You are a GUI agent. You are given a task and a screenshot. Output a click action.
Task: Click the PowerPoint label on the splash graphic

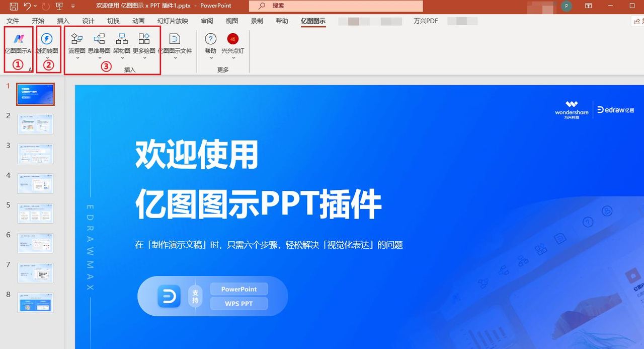point(238,289)
